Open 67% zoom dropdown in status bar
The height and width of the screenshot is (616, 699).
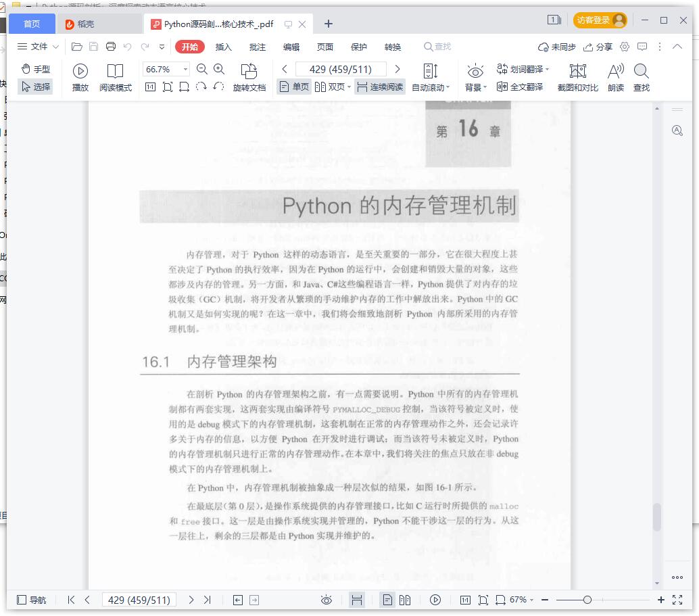[521, 600]
